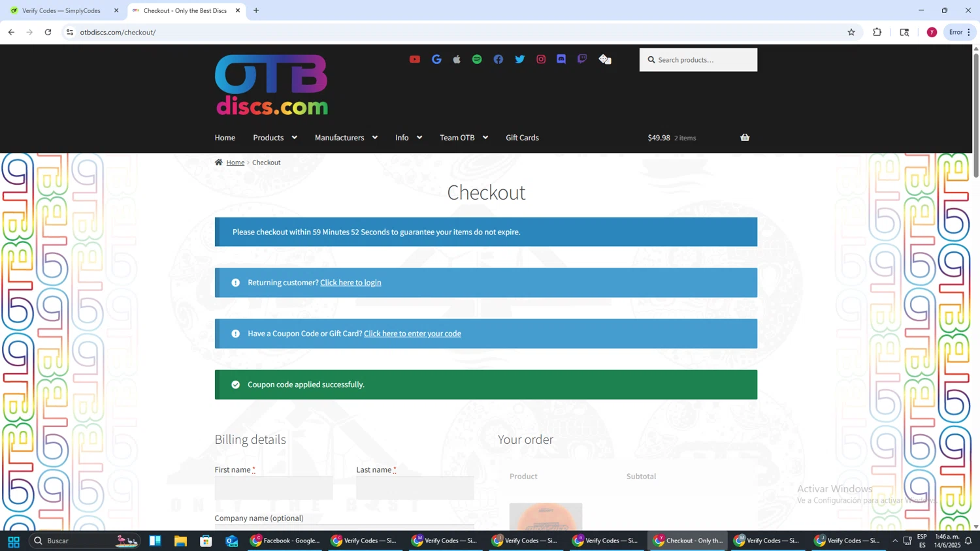The image size is (980, 551).
Task: Open Chrome menu next to Error
Action: tap(969, 32)
